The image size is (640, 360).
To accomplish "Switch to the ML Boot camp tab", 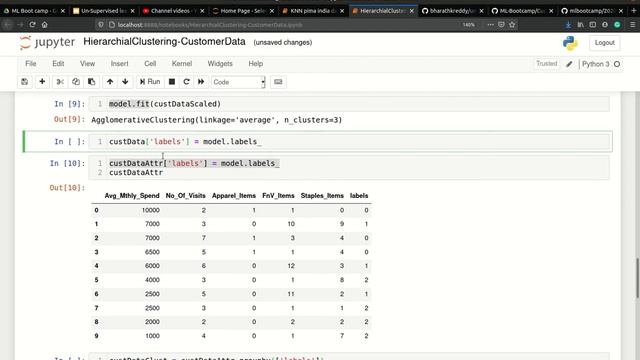I will pyautogui.click(x=33, y=11).
